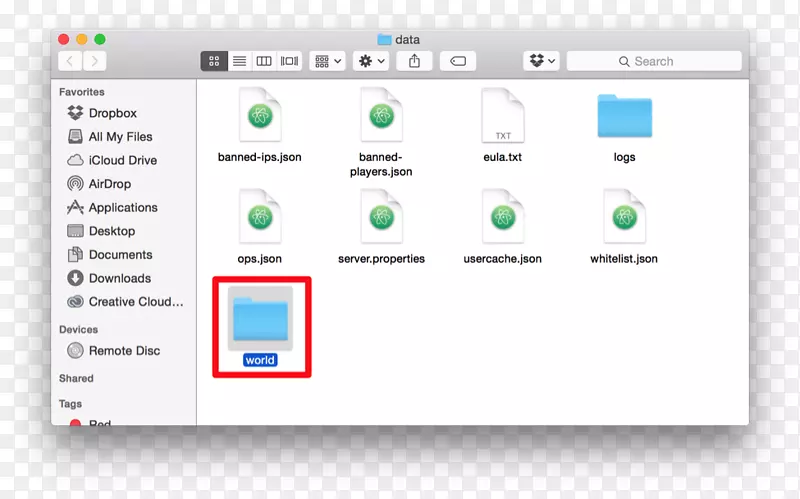Click the Devices sidebar heading
Viewport: 800px width, 499px height.
(79, 330)
